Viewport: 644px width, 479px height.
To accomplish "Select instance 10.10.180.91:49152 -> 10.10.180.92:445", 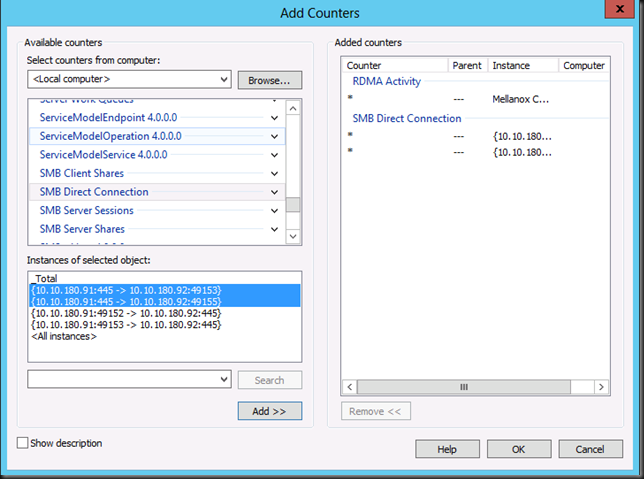I will (x=165, y=313).
